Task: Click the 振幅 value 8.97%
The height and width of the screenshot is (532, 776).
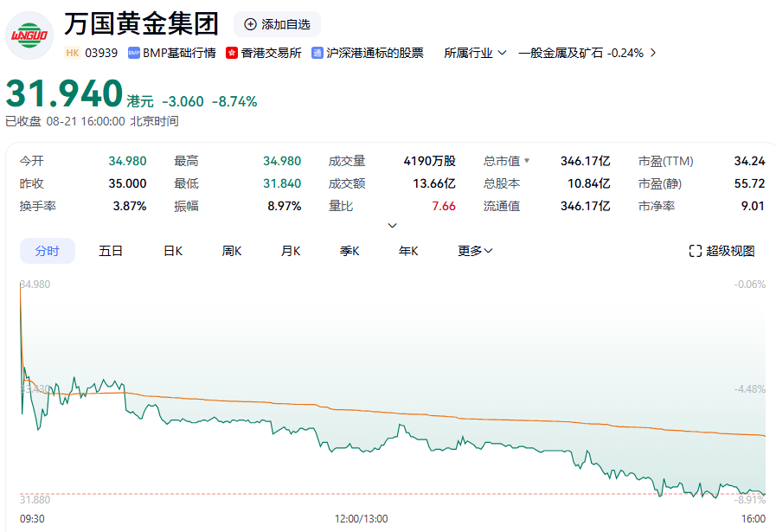Action: tap(285, 206)
